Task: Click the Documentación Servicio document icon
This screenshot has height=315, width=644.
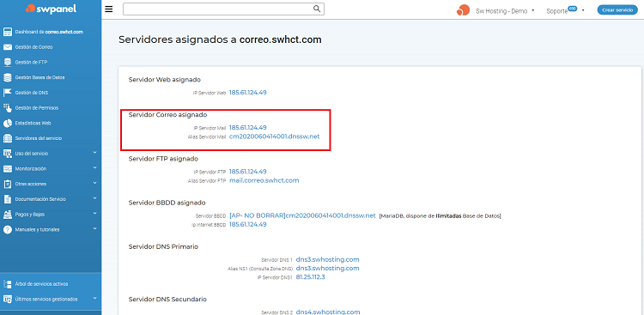Action: [x=8, y=199]
